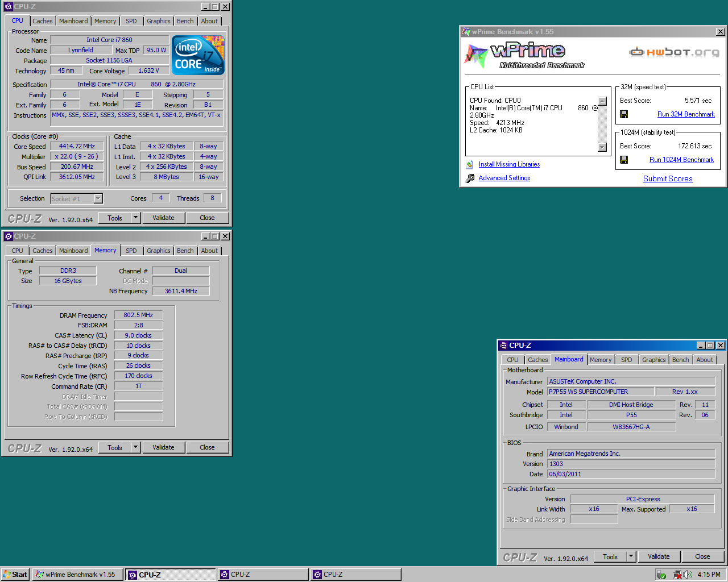Open SPD tab in Memory CPU-Z window

point(131,251)
